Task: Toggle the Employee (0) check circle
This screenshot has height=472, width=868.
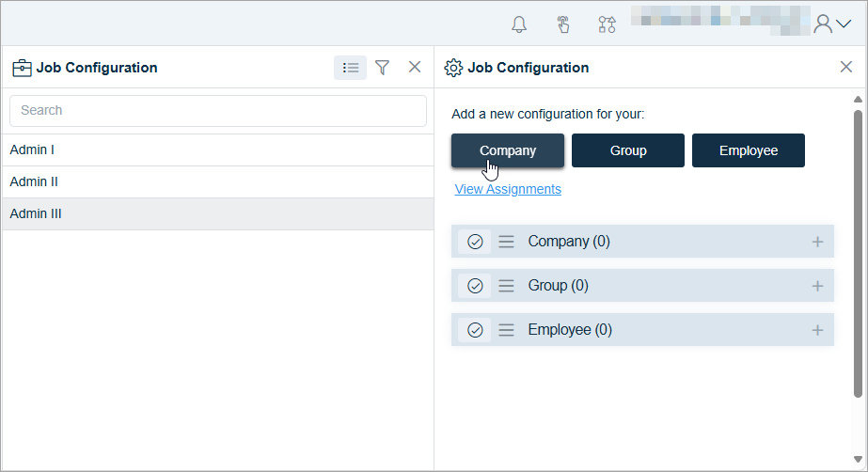Action: [x=475, y=330]
